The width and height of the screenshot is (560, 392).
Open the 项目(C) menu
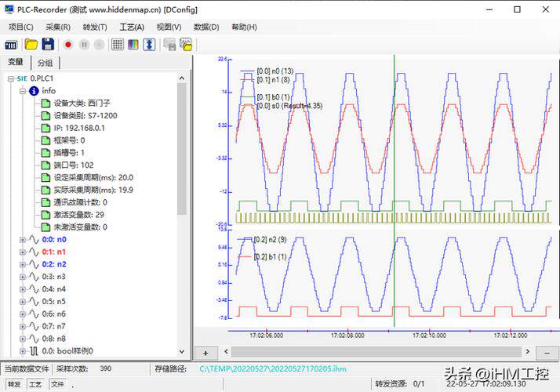click(21, 27)
